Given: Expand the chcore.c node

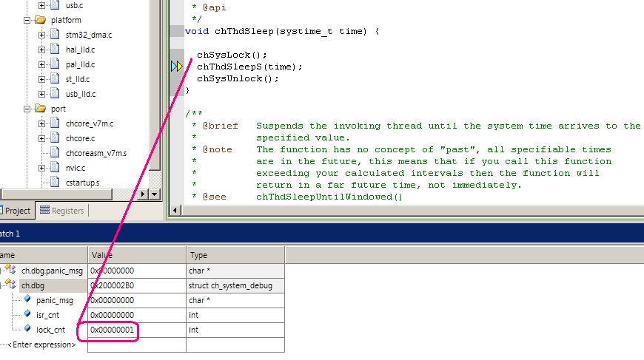Looking at the screenshot, I should pyautogui.click(x=41, y=138).
